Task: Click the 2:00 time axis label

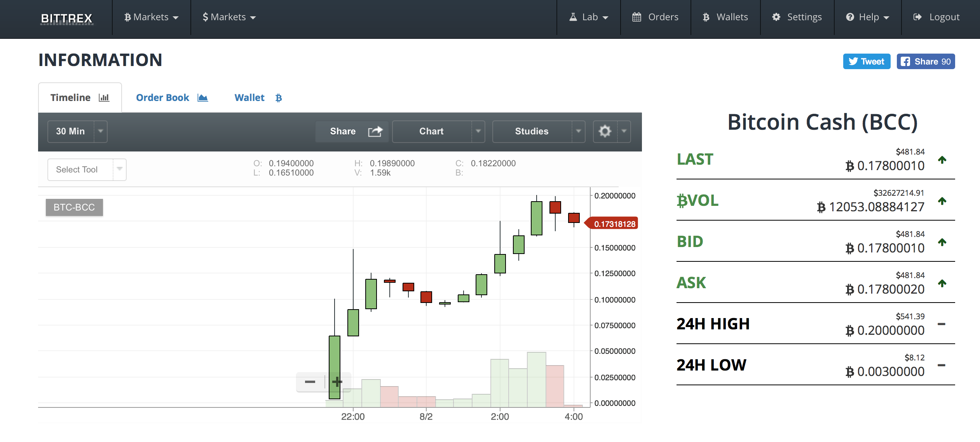Action: pyautogui.click(x=500, y=417)
